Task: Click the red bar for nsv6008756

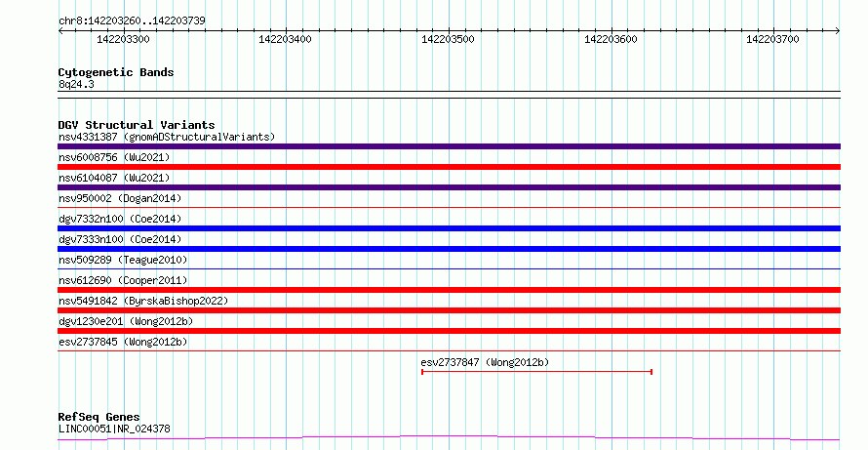Action: click(449, 167)
